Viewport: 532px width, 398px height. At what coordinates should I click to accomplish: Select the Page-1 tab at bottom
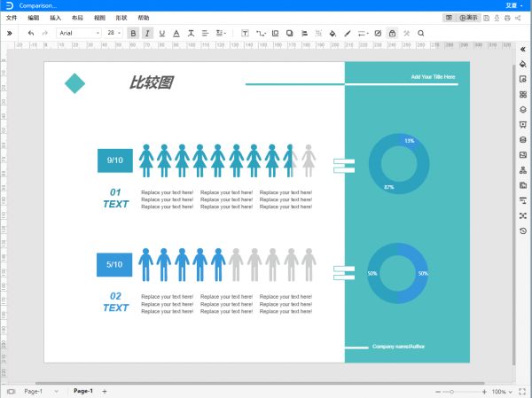tap(83, 391)
